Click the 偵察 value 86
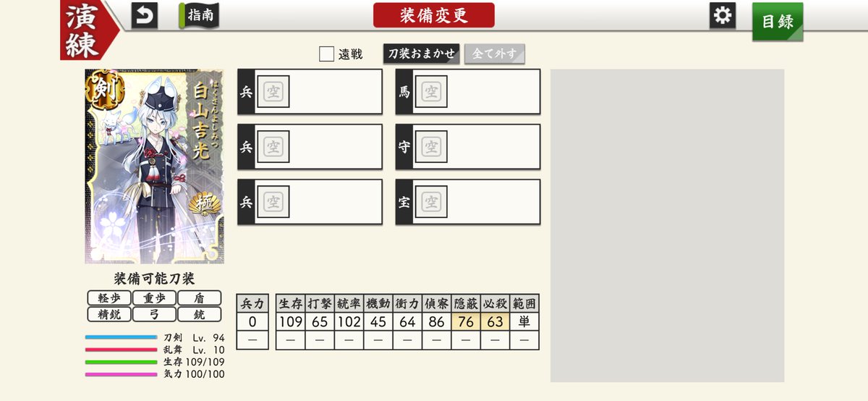 pos(437,322)
